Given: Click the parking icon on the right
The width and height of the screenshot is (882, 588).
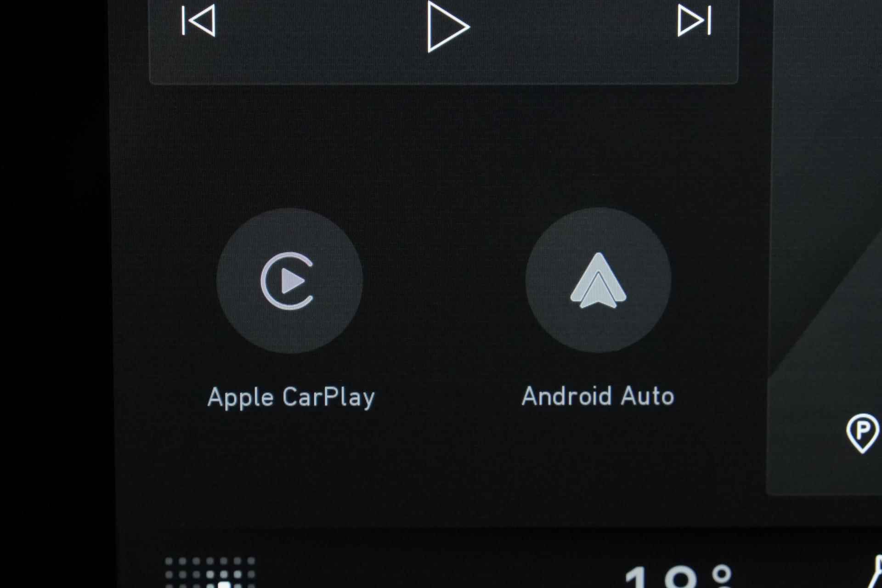Looking at the screenshot, I should 865,432.
